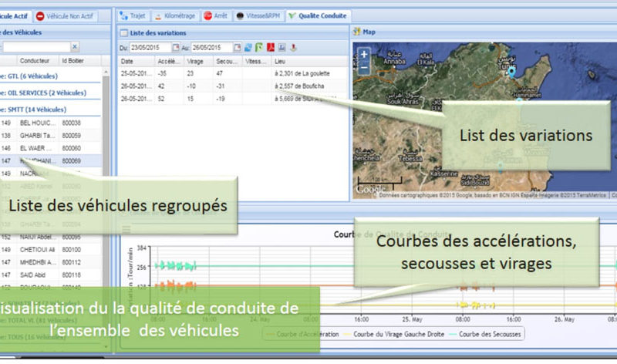
Task: Click the start date input field
Action: click(150, 47)
